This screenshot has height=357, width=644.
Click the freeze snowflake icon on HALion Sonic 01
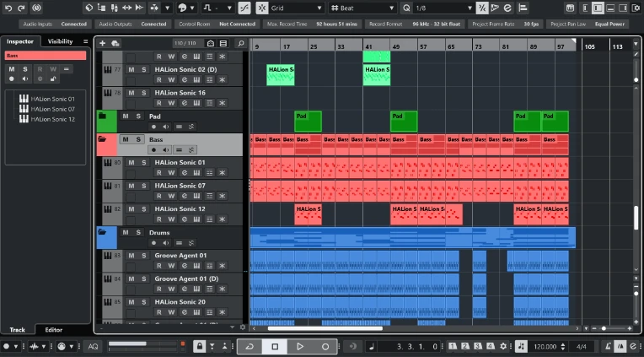tap(222, 172)
